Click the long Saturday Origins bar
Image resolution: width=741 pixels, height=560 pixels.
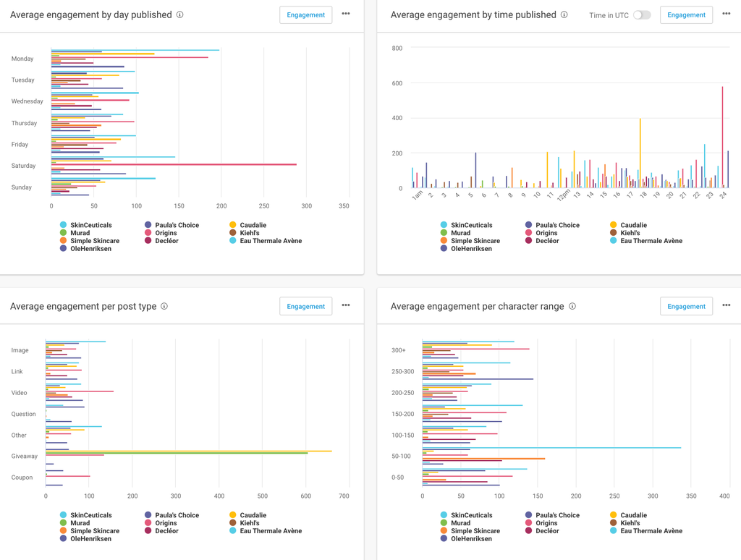(x=174, y=164)
